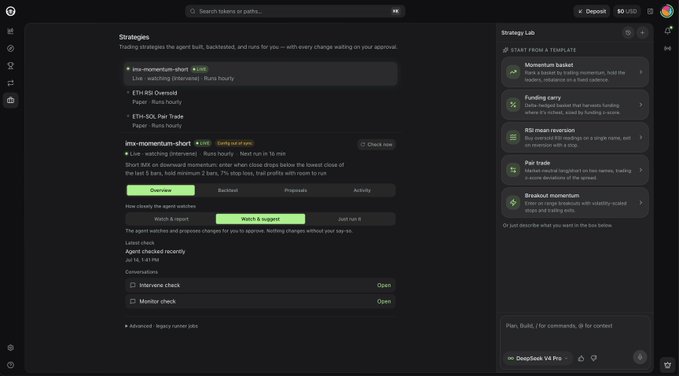Open the Intervene check conversation link
Viewport: 679px width, 376px height.
point(384,285)
